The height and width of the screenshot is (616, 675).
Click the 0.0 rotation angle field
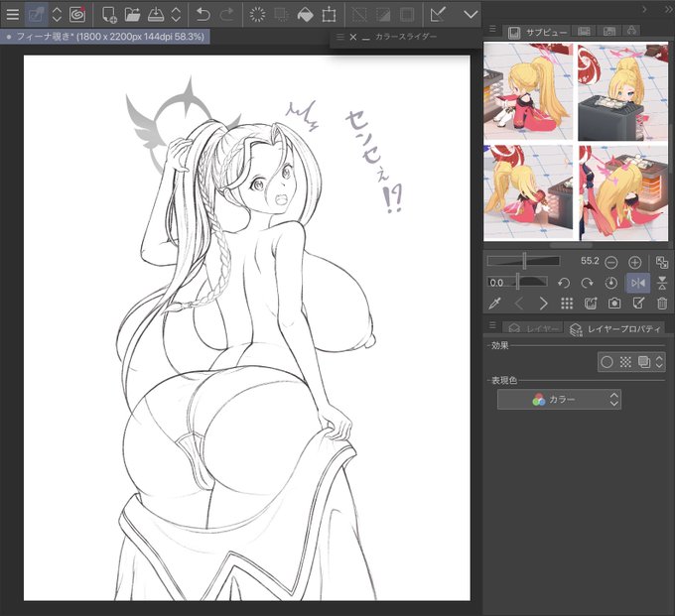(497, 283)
